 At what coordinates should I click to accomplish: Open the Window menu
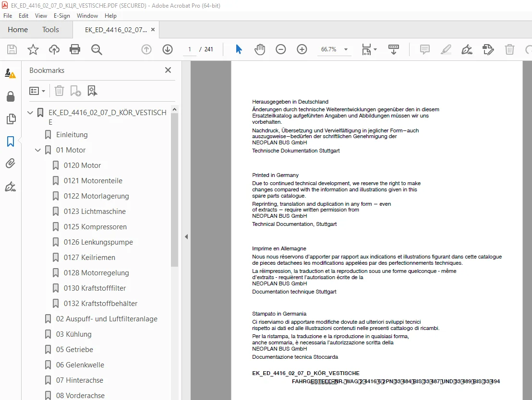(87, 16)
